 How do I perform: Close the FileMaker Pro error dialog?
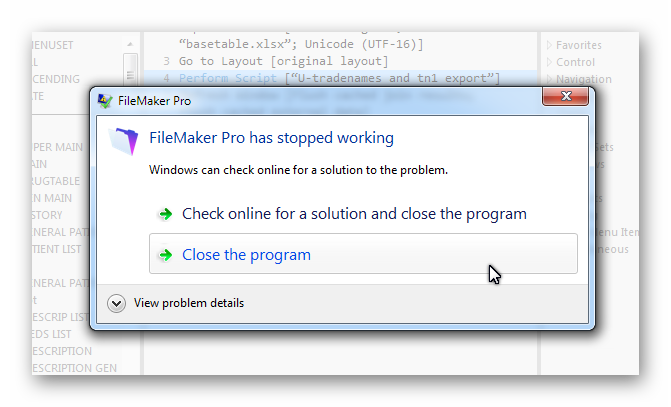click(x=565, y=96)
